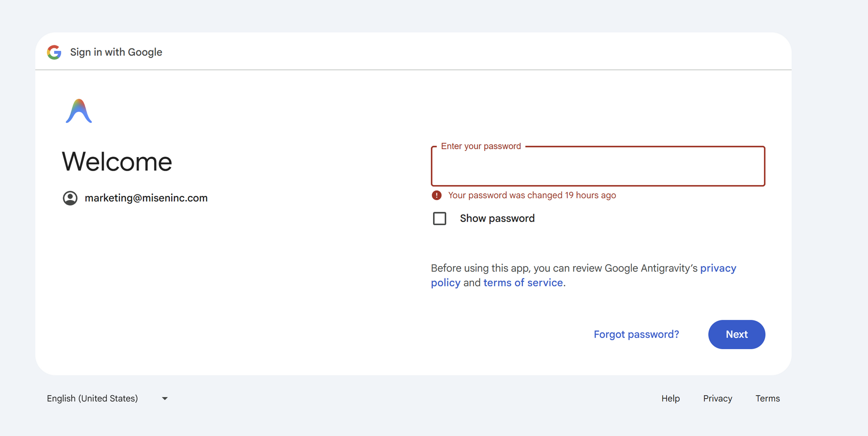Open Help in the footer
The image size is (868, 436).
(670, 398)
